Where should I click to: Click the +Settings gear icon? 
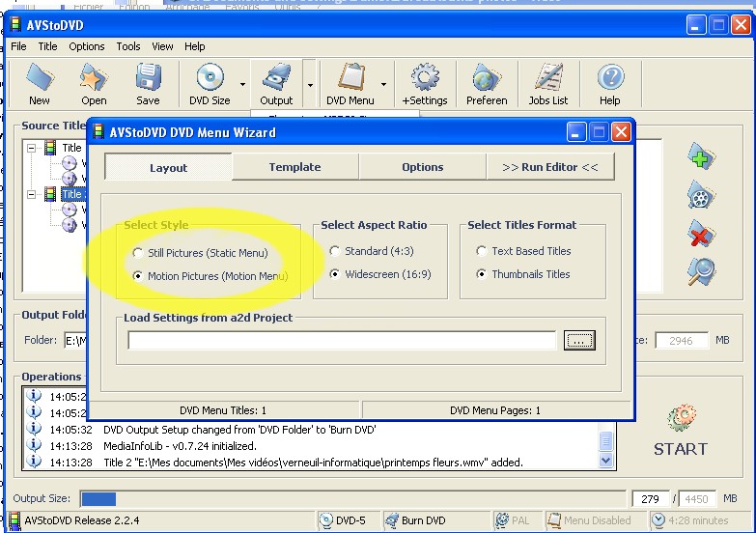point(425,83)
